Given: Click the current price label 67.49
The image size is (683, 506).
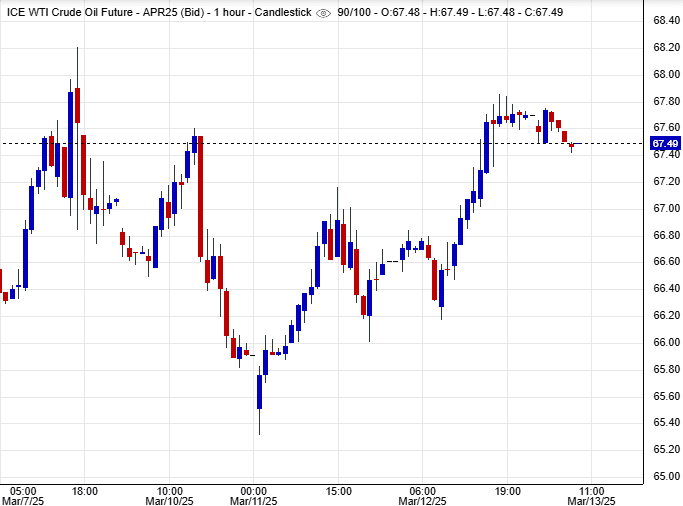Looking at the screenshot, I should pos(666,144).
